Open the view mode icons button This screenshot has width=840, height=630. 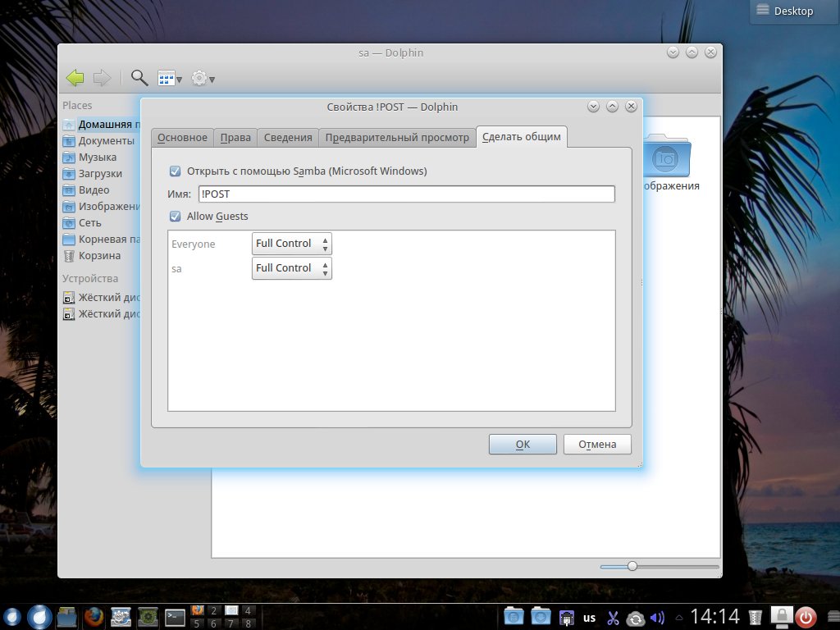(169, 79)
